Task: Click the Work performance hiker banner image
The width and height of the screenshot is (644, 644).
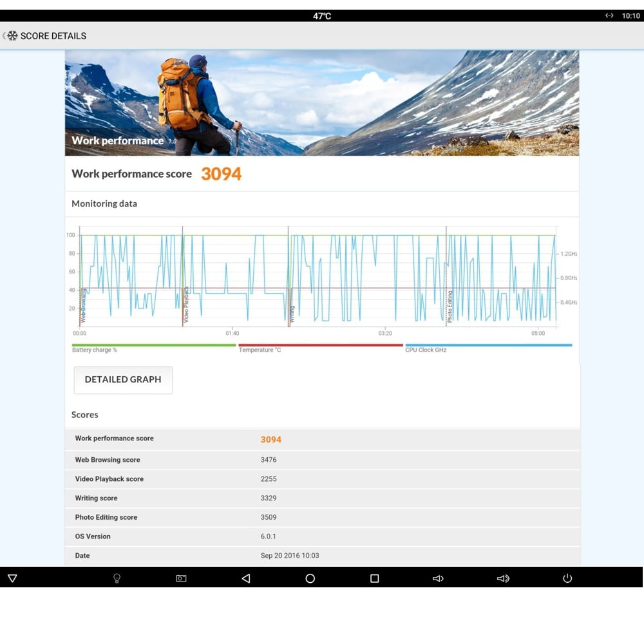Action: pyautogui.click(x=322, y=103)
